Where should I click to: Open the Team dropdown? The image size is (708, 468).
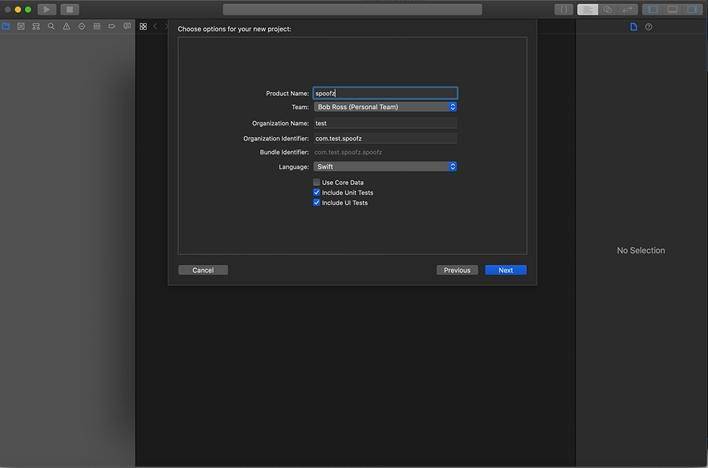[385, 107]
